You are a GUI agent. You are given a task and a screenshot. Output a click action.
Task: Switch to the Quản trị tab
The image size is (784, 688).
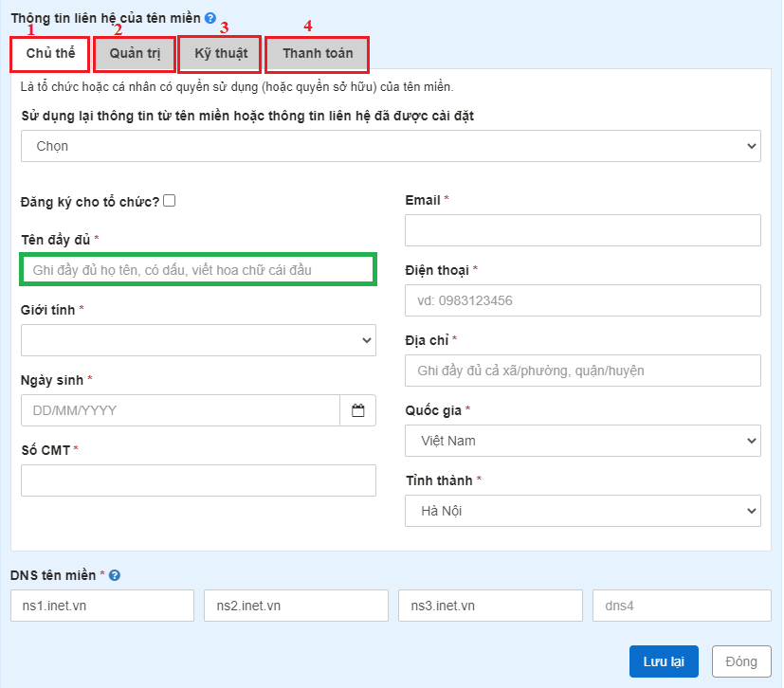coord(135,53)
